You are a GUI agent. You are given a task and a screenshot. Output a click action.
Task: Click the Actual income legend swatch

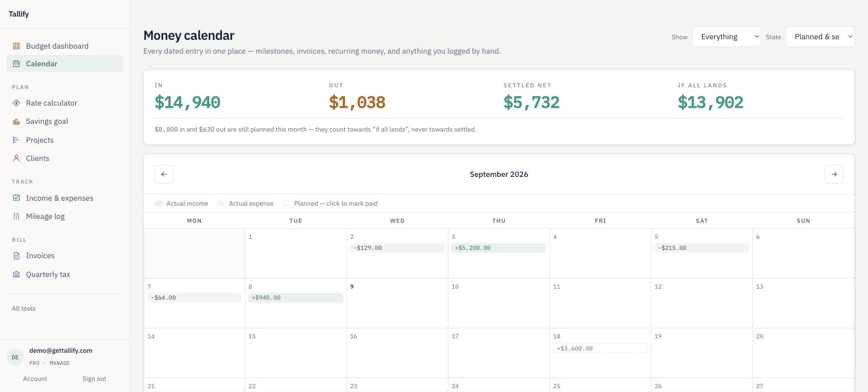(159, 203)
